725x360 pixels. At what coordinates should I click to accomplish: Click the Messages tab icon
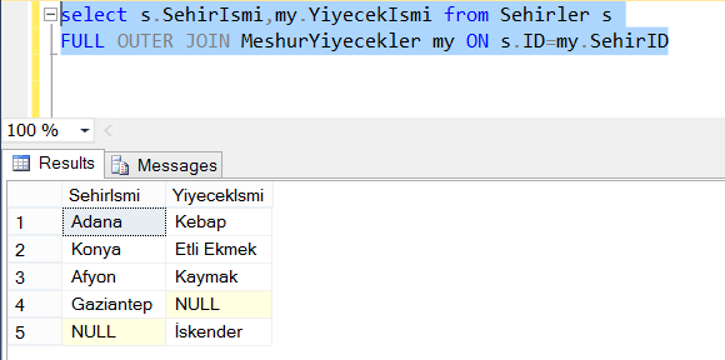120,166
